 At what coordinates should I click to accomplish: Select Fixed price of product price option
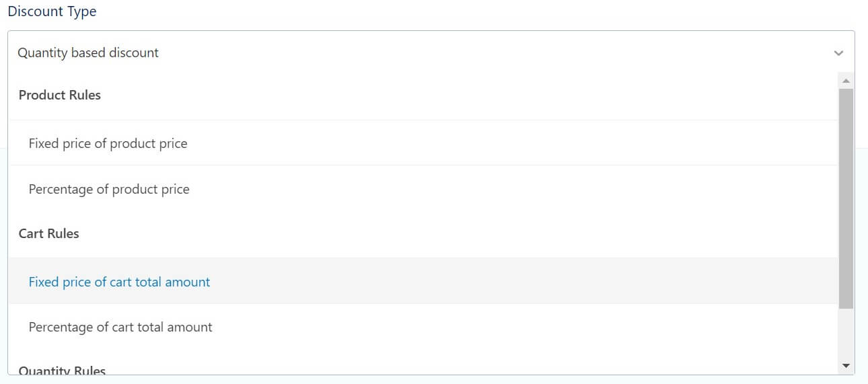108,143
